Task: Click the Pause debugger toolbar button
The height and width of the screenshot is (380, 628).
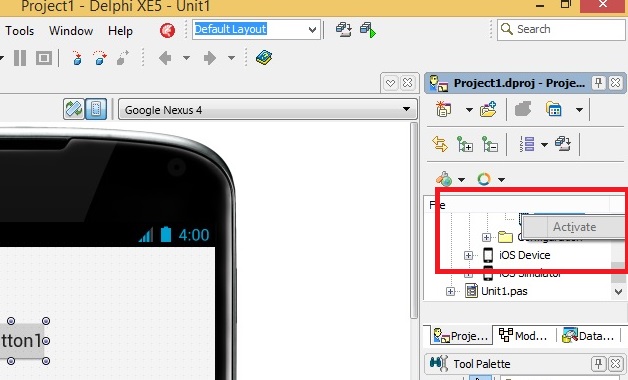Action: (20, 58)
